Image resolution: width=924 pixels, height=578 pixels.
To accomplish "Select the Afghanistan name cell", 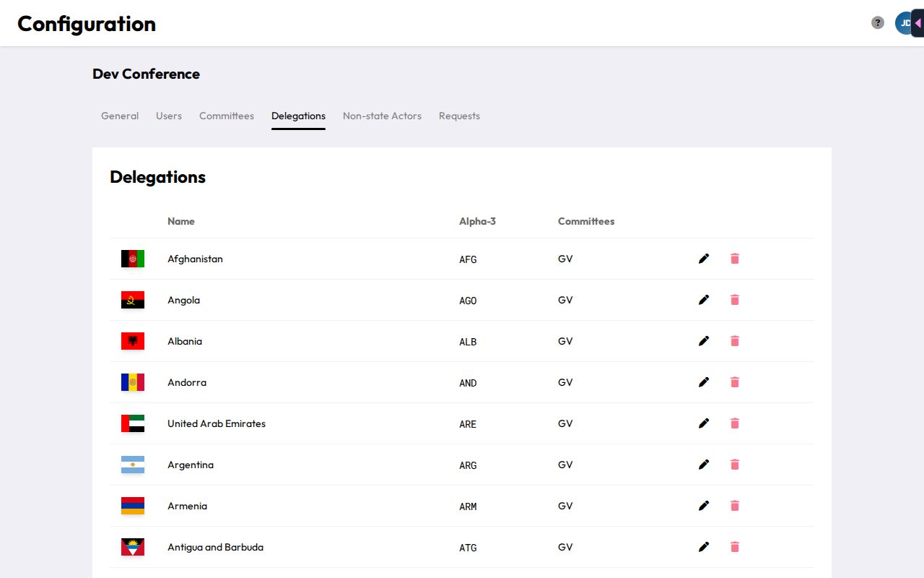I will [x=195, y=259].
